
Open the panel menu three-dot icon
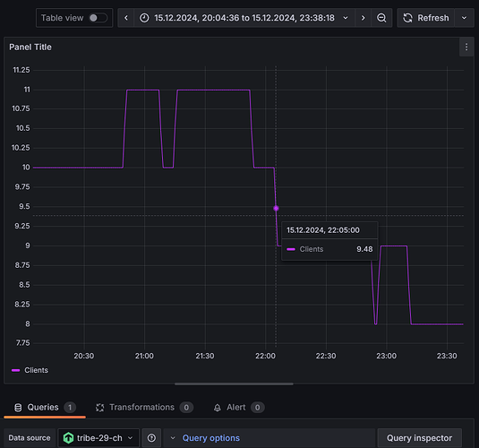click(466, 47)
